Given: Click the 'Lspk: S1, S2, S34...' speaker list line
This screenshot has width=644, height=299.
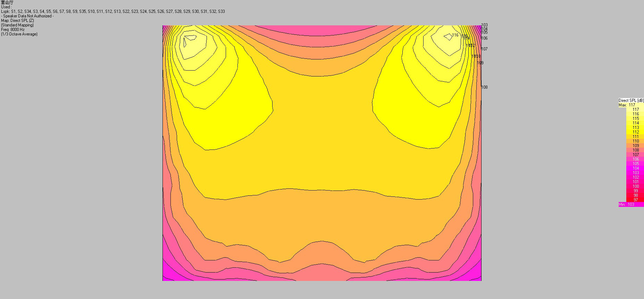Looking at the screenshot, I should pyautogui.click(x=113, y=11).
